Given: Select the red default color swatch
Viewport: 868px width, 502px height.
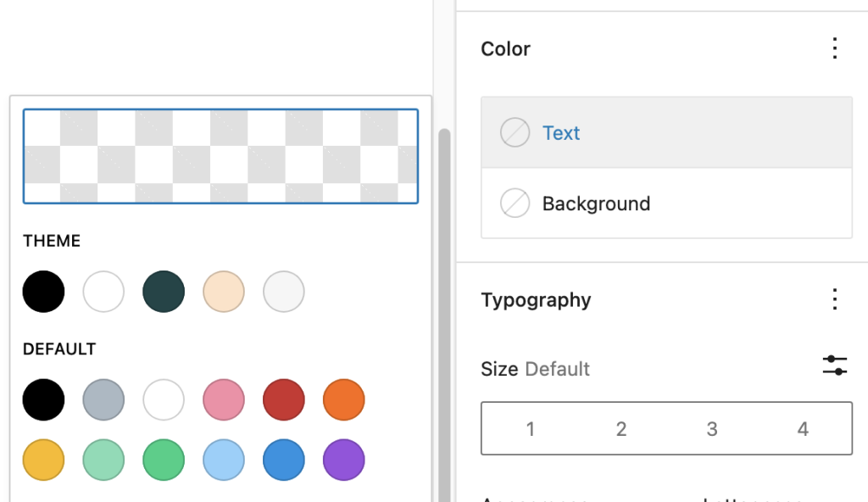Looking at the screenshot, I should click(283, 399).
